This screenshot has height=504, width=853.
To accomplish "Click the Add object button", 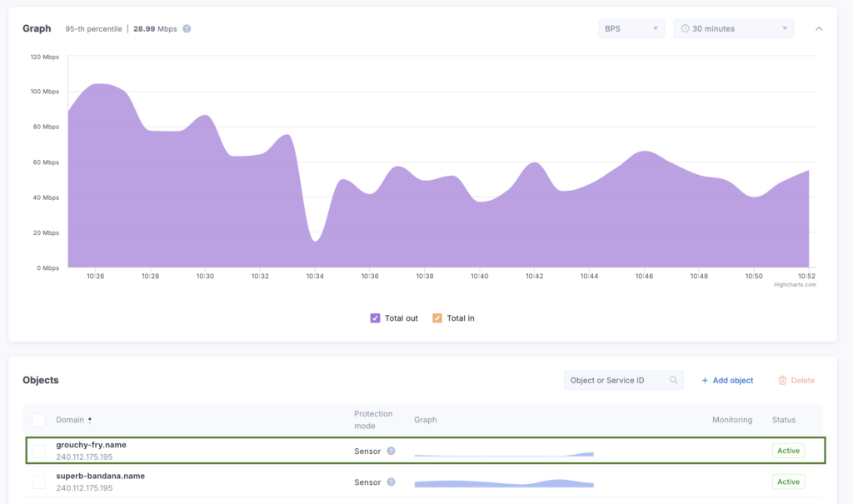I will (x=727, y=381).
